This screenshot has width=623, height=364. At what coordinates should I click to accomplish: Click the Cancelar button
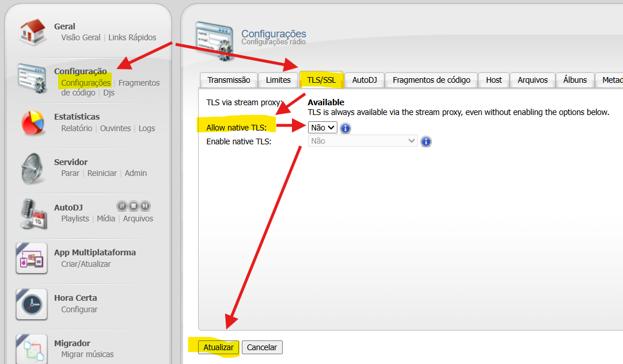(262, 347)
